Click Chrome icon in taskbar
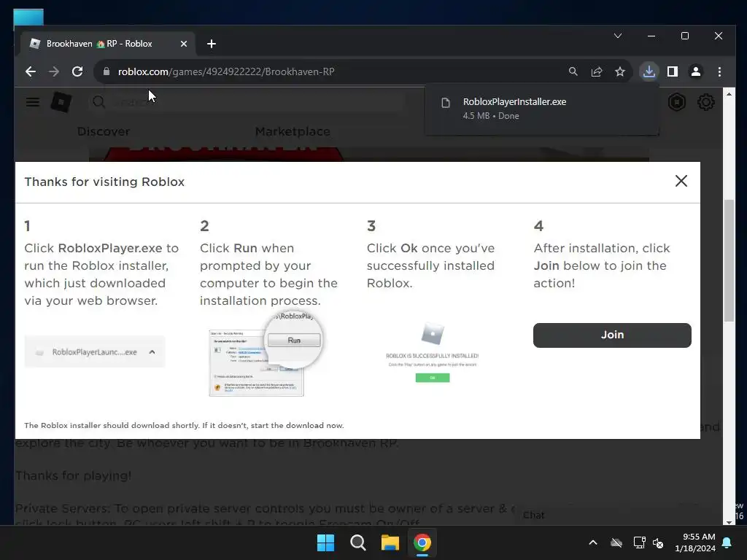The height and width of the screenshot is (560, 747). tap(422, 542)
